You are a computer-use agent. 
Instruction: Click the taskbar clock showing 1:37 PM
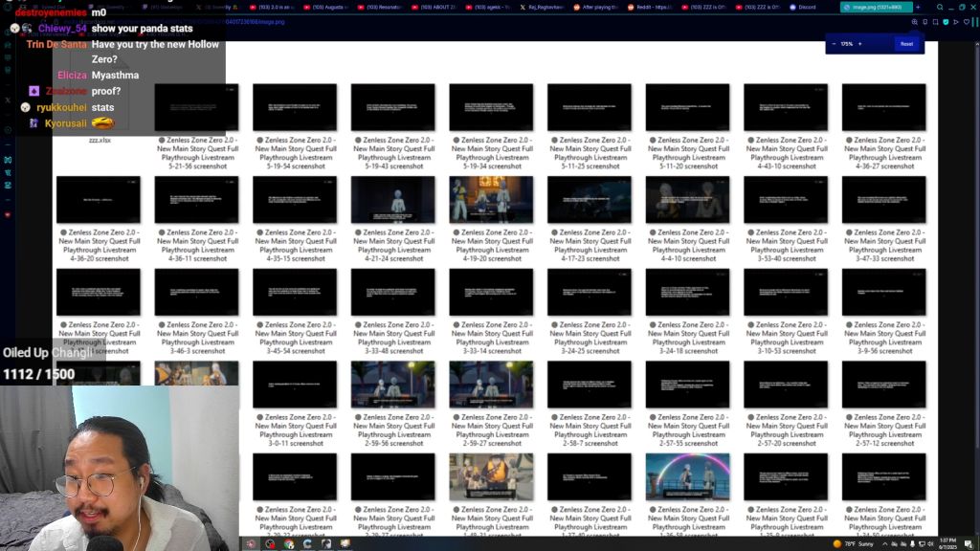947,543
